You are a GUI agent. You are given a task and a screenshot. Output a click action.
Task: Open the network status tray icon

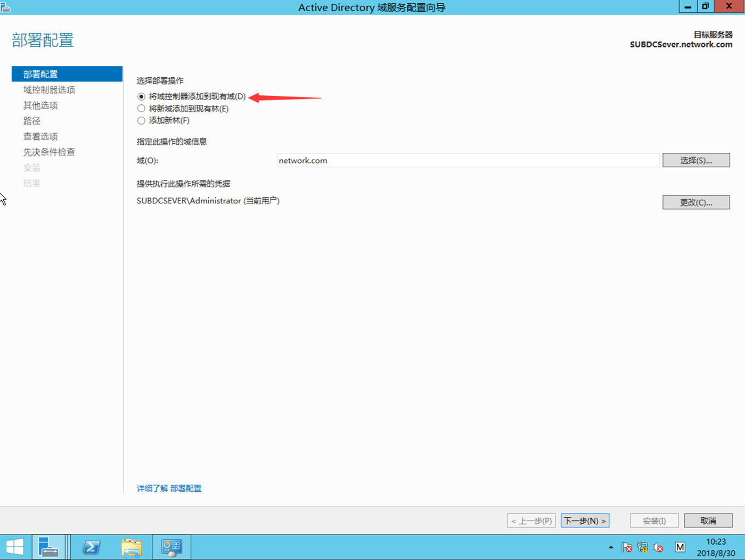643,547
